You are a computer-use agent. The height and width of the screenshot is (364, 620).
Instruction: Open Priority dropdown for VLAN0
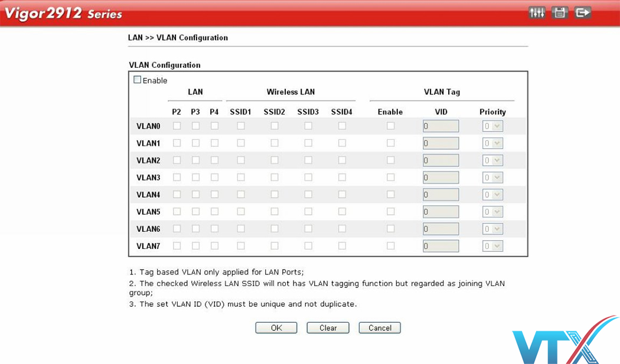click(x=492, y=126)
